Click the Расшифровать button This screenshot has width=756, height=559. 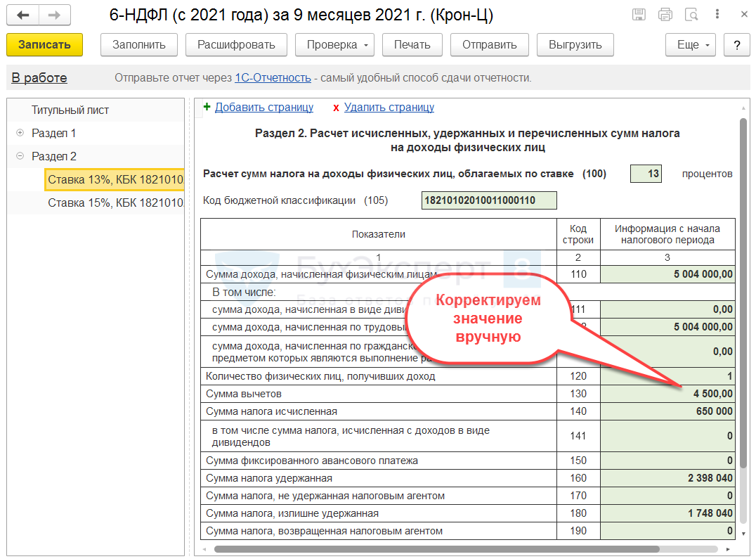coord(236,44)
